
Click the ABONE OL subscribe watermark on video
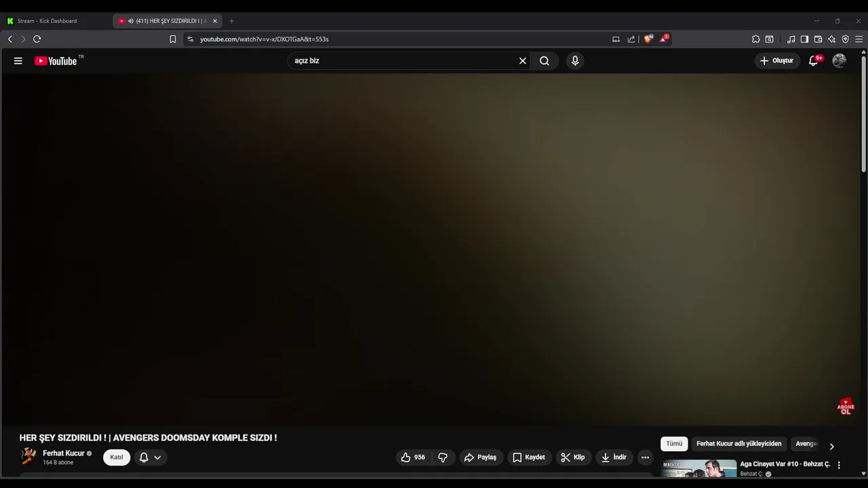(x=846, y=407)
